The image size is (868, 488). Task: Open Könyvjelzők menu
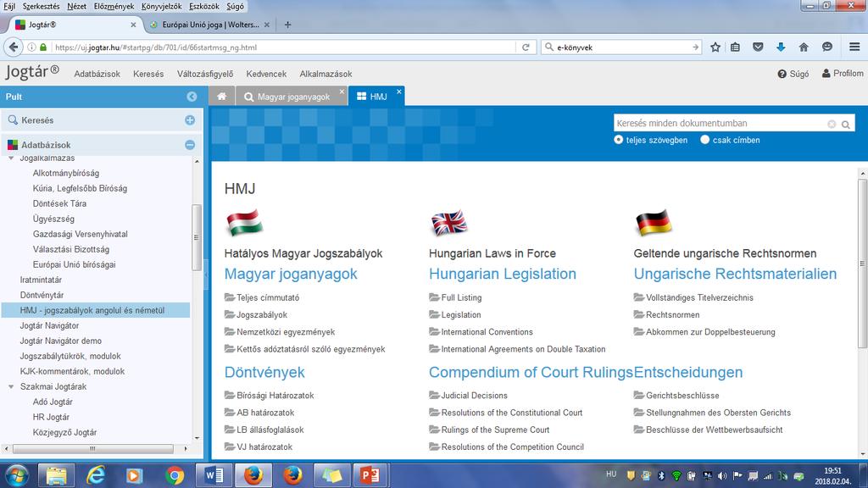(x=161, y=6)
